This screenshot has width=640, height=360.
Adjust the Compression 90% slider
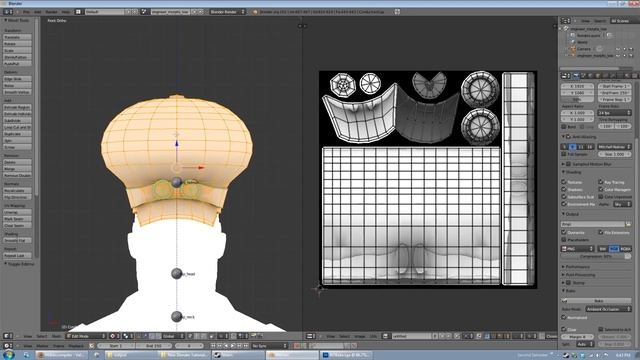(596, 256)
